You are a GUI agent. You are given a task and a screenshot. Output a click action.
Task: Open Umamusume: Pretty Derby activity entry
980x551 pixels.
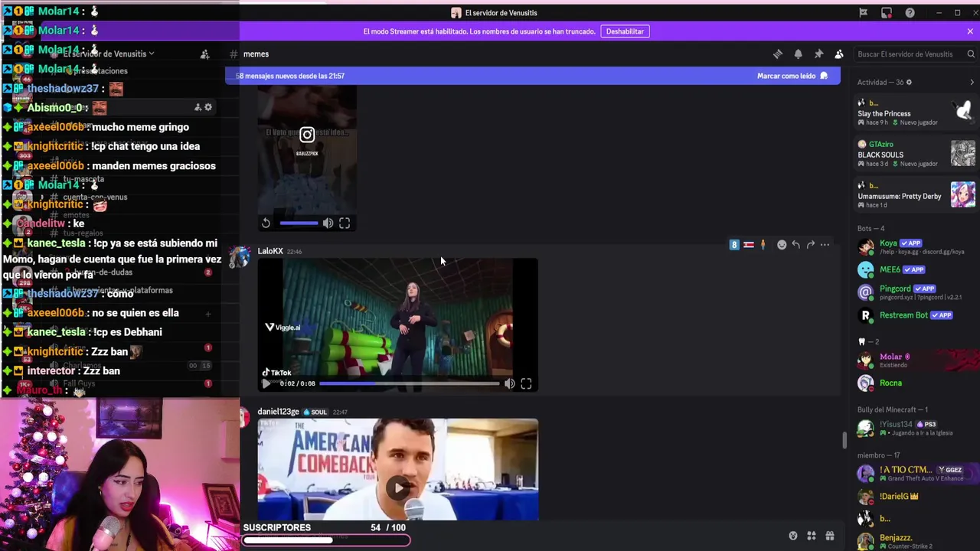click(x=915, y=195)
